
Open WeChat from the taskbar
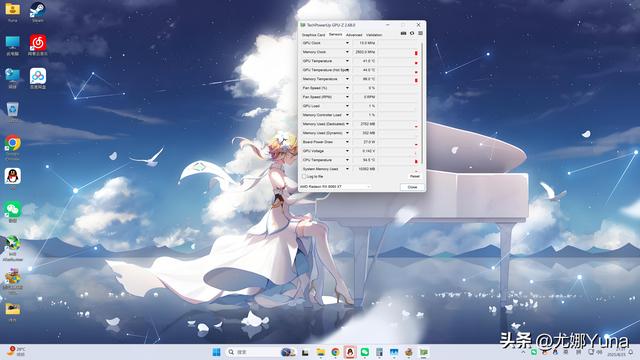pyautogui.click(x=364, y=352)
